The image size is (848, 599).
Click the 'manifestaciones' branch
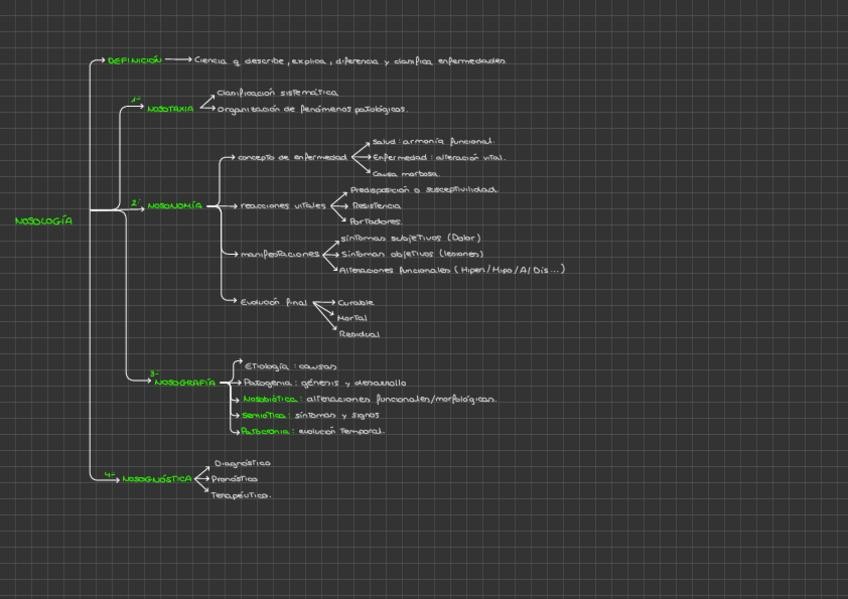(x=280, y=254)
